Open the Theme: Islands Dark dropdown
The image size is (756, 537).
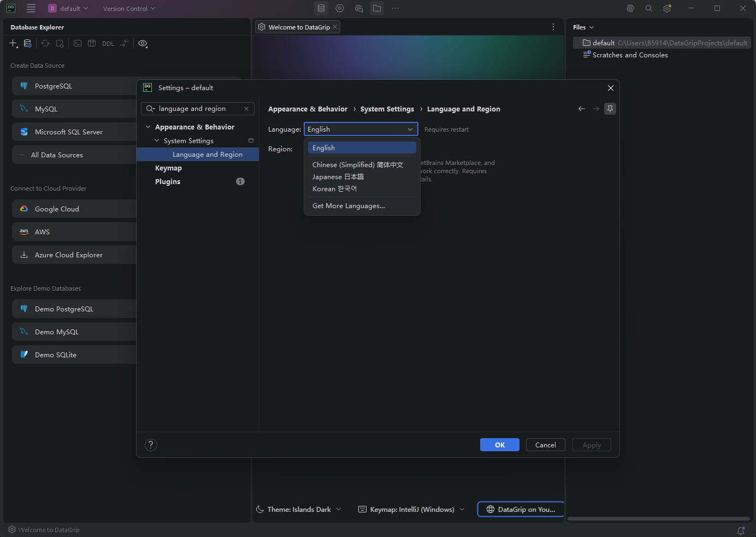pyautogui.click(x=299, y=509)
